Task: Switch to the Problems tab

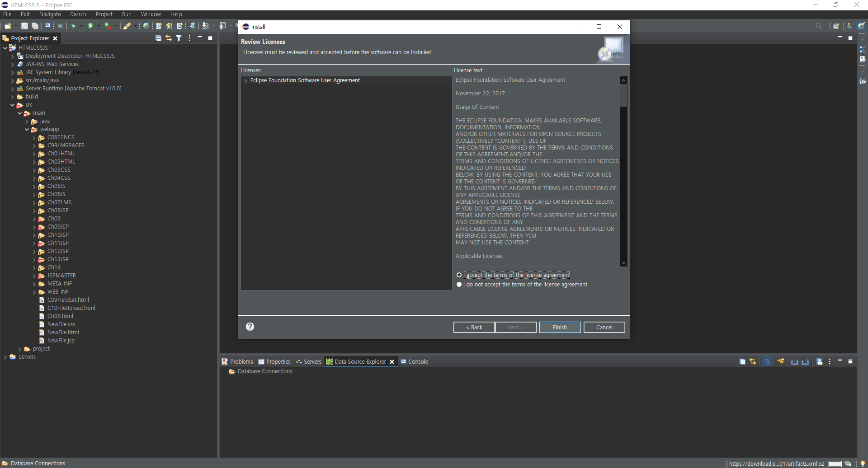Action: point(237,362)
